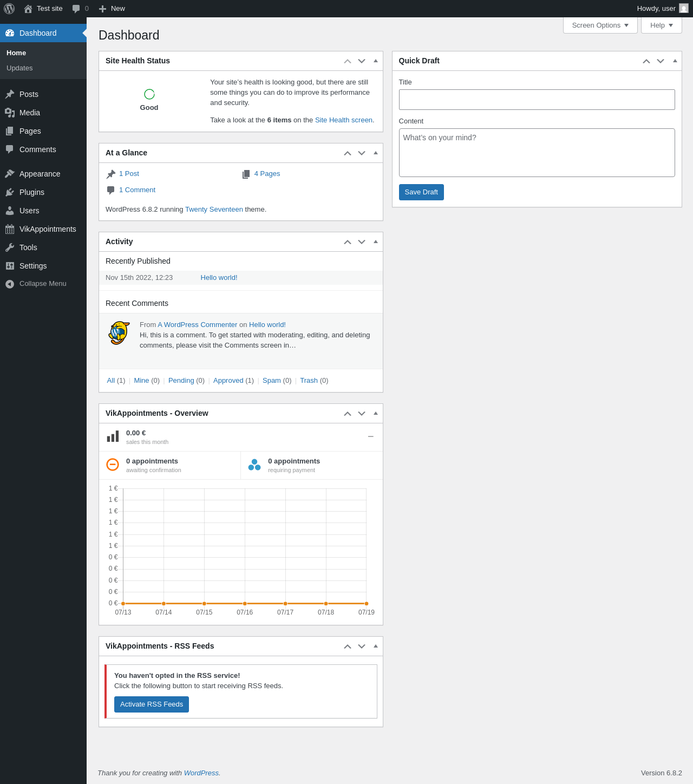
Task: Open the Twenty Seventeen theme link
Action: (214, 210)
